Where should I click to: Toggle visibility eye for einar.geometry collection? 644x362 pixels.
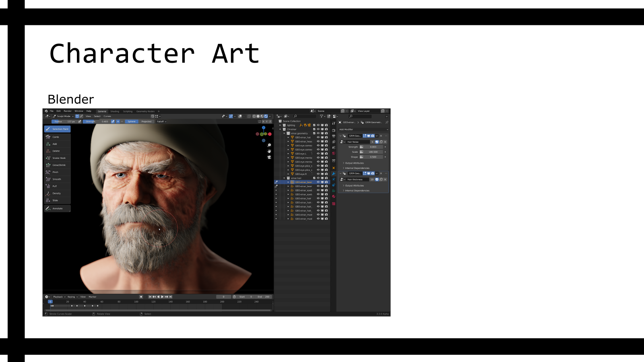[x=318, y=133]
